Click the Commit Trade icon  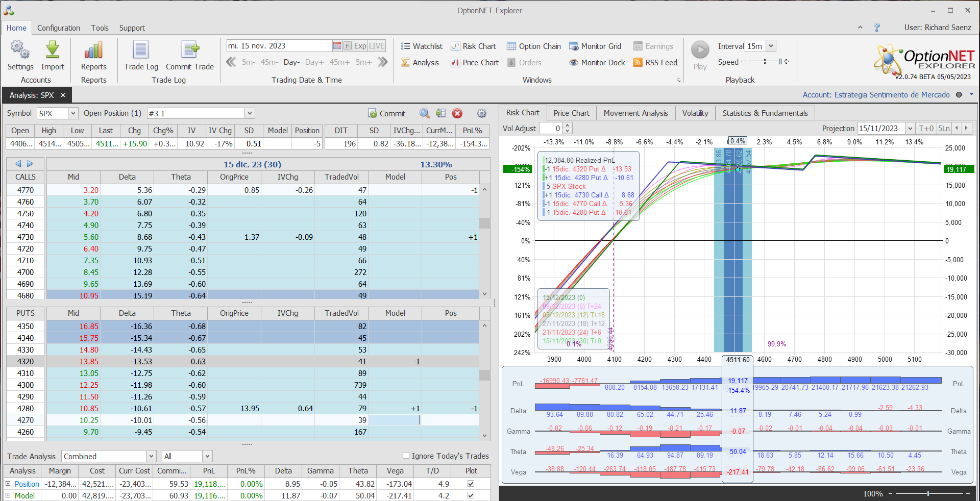point(190,50)
